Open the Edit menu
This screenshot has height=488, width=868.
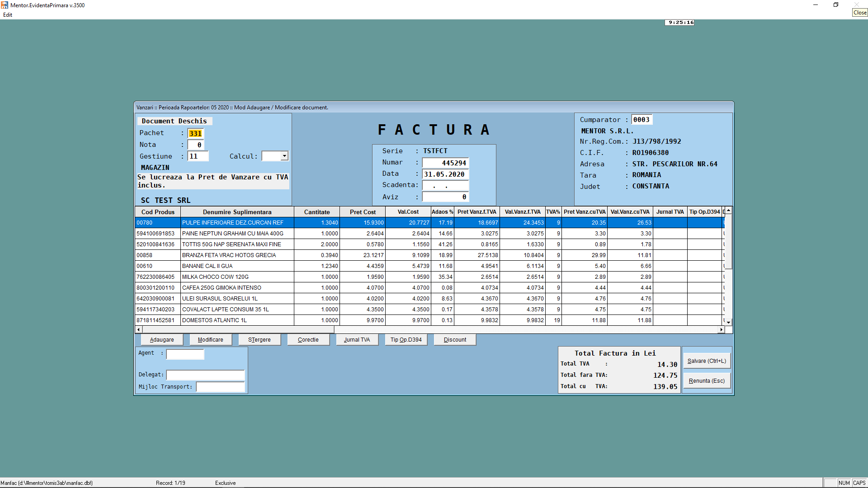tap(8, 15)
